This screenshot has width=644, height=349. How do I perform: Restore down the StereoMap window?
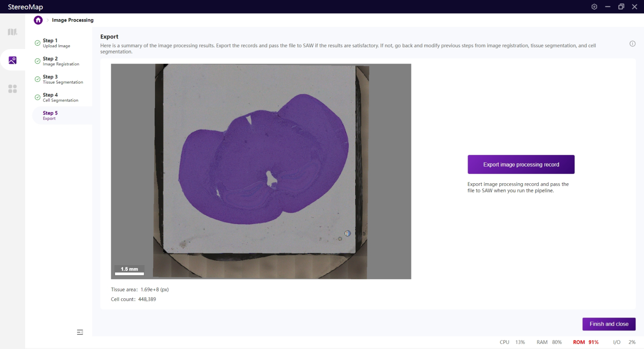[621, 7]
